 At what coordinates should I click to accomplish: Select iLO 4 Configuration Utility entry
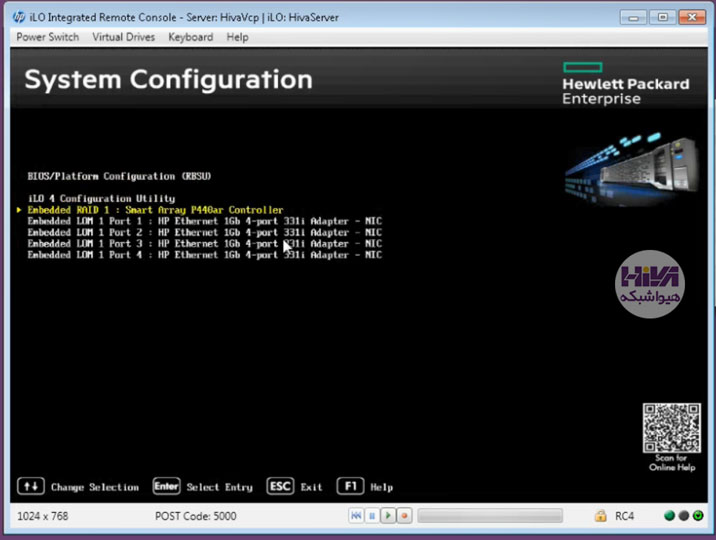coord(101,199)
